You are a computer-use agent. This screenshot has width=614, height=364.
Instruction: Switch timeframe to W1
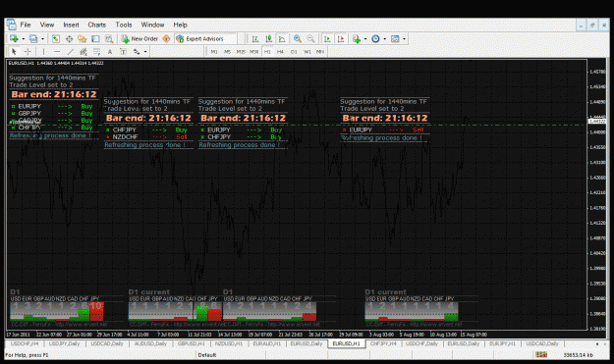click(x=307, y=52)
